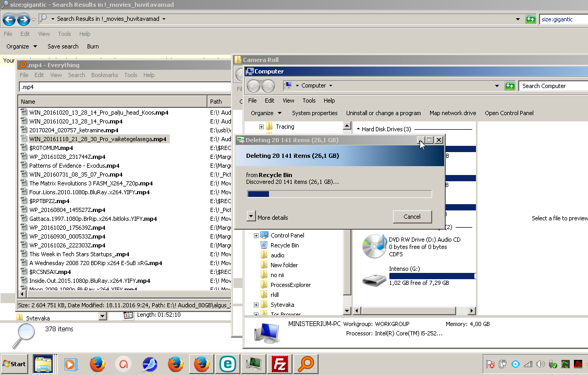Collapse the Hard Disk Drives group

(x=358, y=129)
